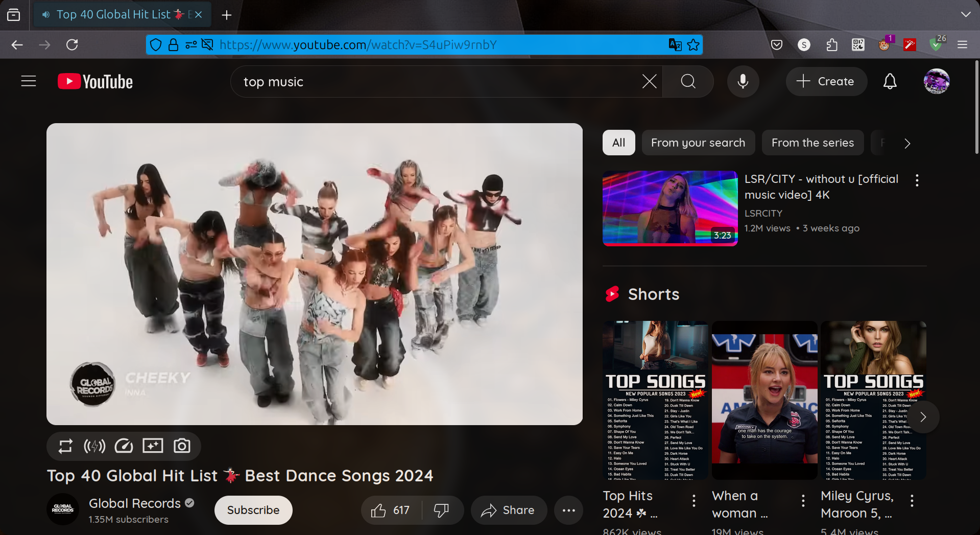Reload the current page
This screenshot has height=535, width=980.
pos(72,45)
